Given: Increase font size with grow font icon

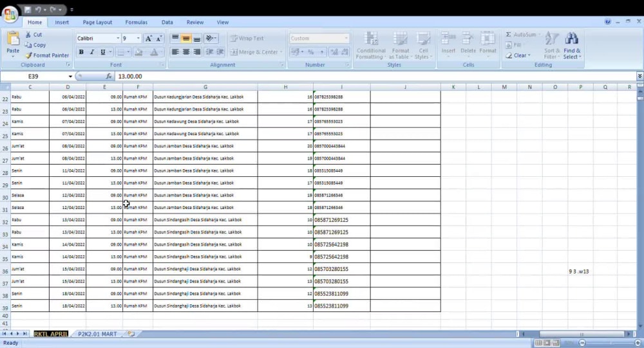Looking at the screenshot, I should coord(148,38).
